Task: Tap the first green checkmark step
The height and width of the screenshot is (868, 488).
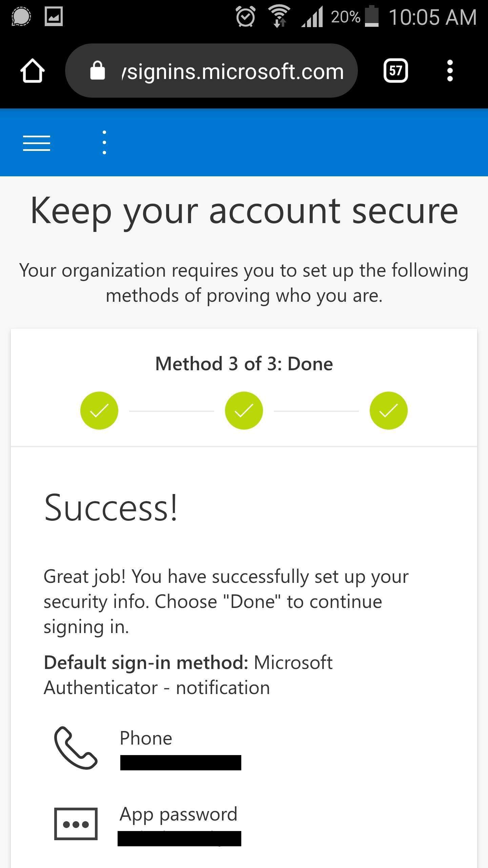Action: point(99,411)
